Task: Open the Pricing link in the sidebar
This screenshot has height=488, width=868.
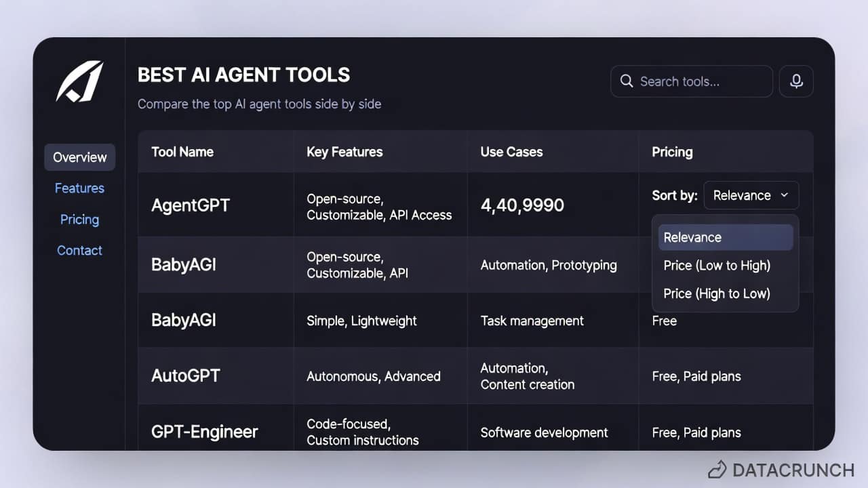Action: coord(79,220)
